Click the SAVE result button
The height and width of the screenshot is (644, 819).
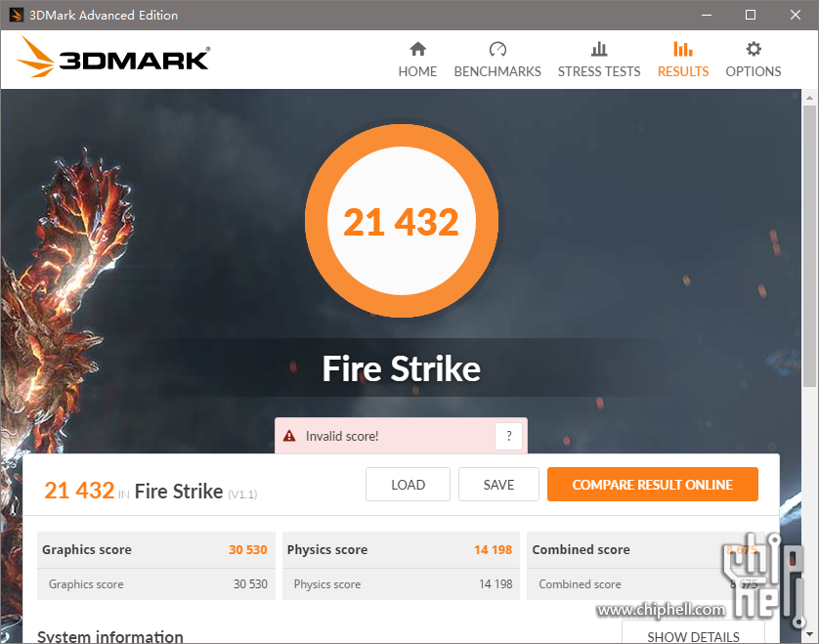(x=498, y=484)
